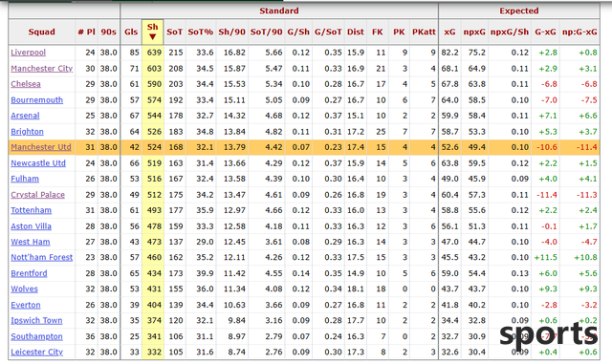Open the Brentford squad link

coord(29,274)
